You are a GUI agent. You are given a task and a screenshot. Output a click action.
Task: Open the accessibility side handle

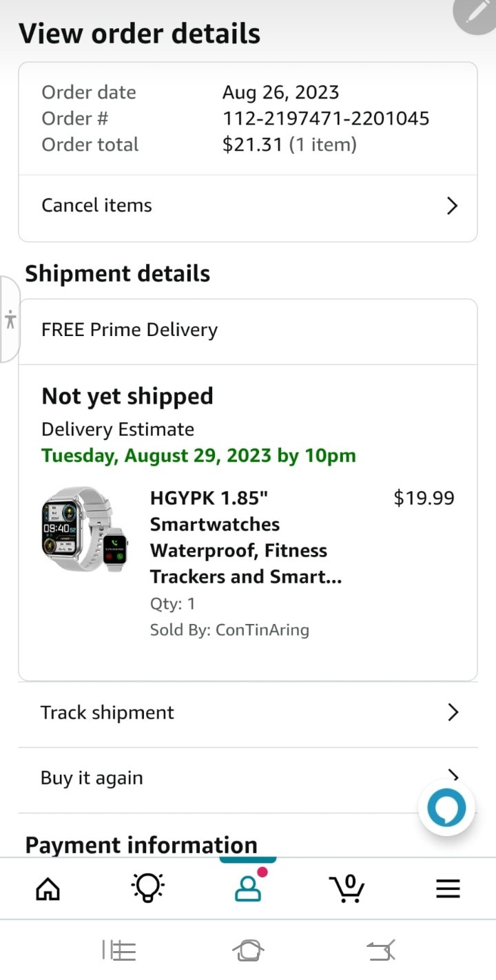click(10, 320)
